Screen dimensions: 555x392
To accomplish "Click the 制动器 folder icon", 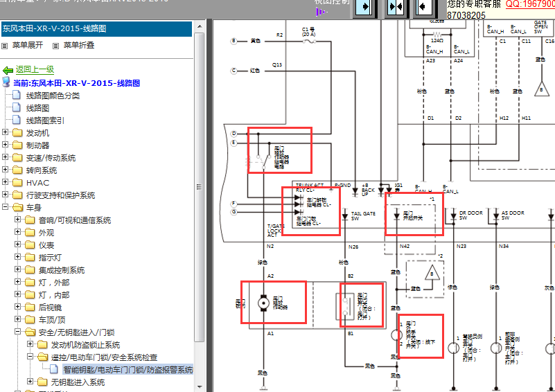I will 17,145.
